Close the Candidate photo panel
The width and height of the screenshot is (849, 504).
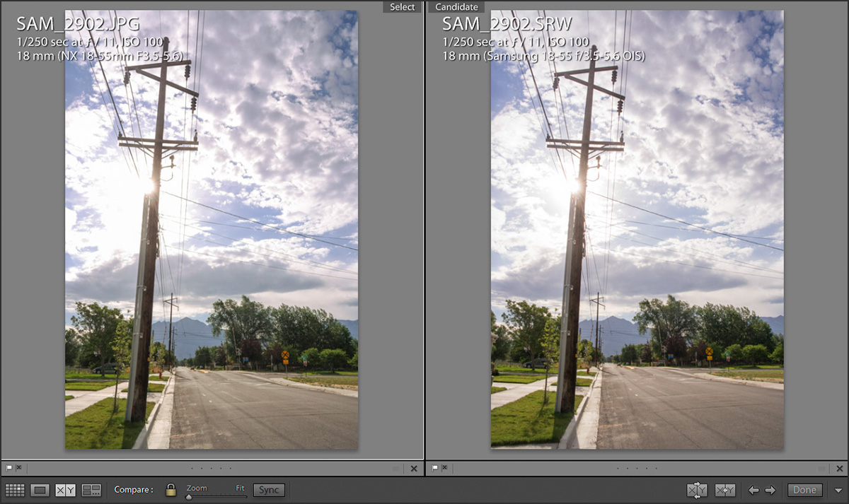(839, 469)
